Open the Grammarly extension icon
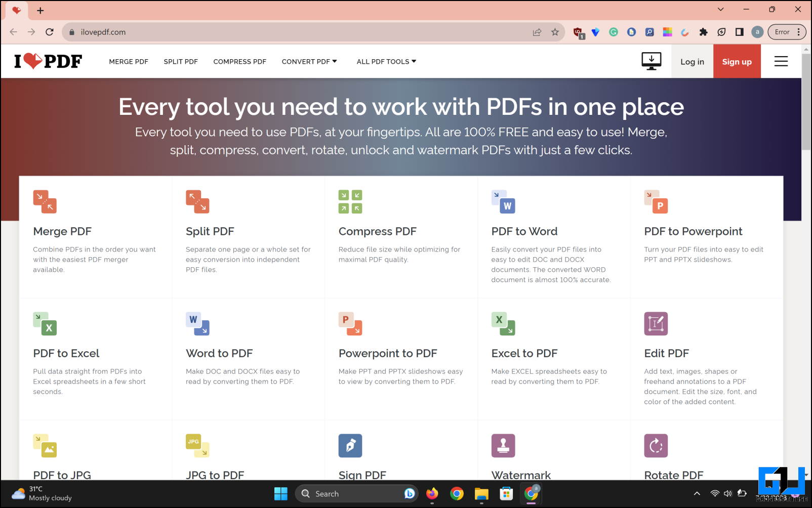Screen dimensions: 812x508 tap(614, 32)
